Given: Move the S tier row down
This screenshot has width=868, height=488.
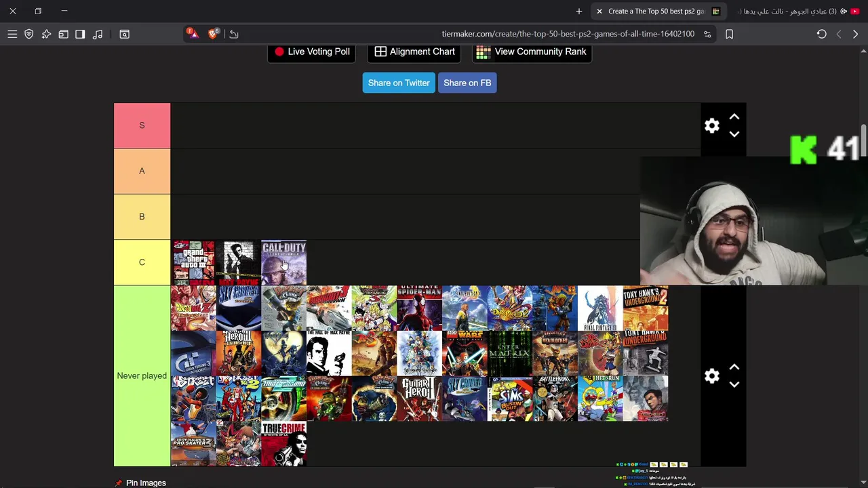Looking at the screenshot, I should [x=734, y=134].
